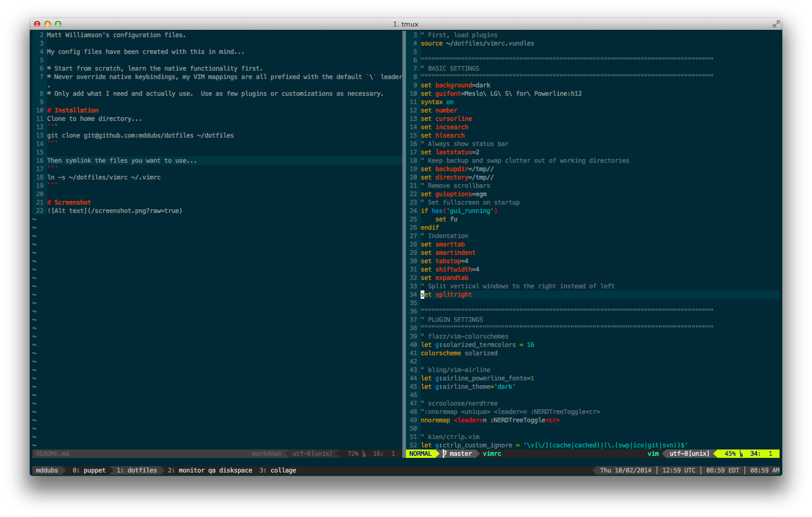Switch to tmux window 0: puppet
Viewport: 812px width, 517px height.
coord(89,470)
